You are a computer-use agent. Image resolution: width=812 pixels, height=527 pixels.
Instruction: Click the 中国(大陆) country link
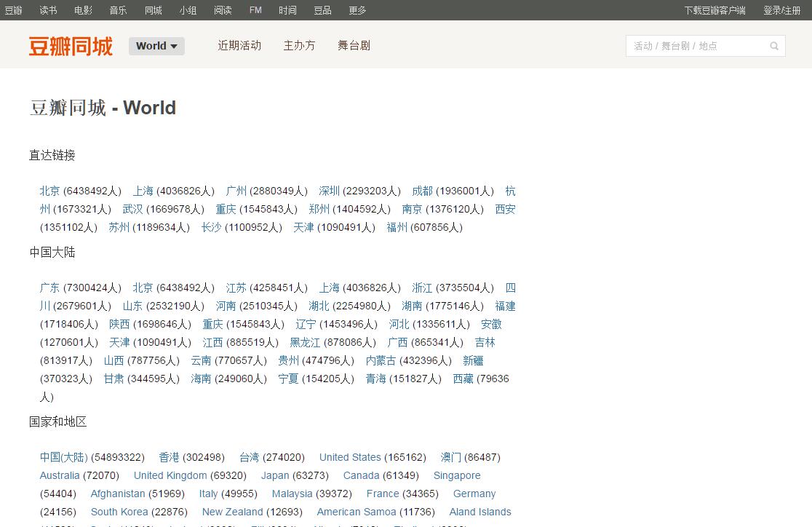[x=63, y=457]
